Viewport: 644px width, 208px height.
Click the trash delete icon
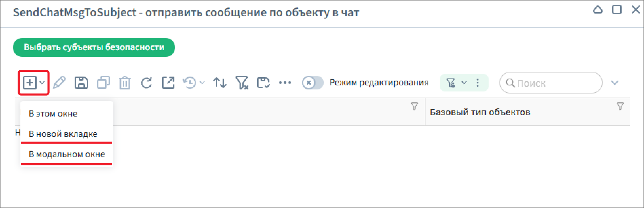(x=125, y=83)
